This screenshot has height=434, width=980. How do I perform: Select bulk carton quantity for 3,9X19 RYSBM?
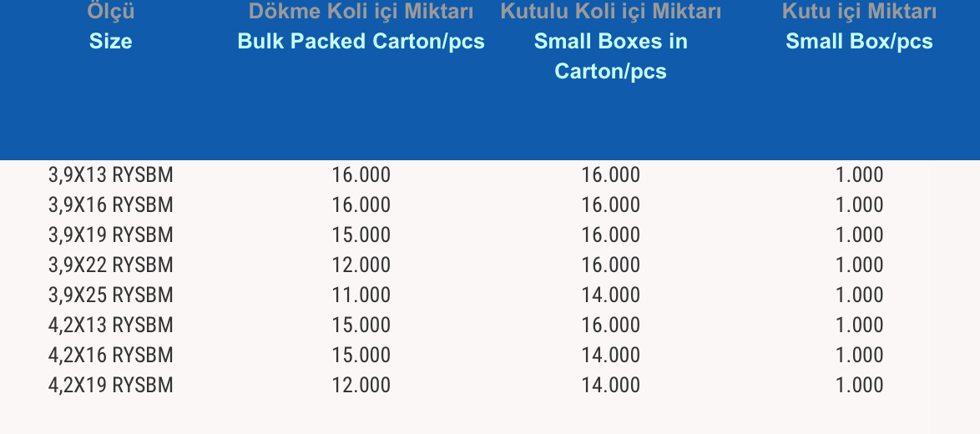tap(361, 235)
